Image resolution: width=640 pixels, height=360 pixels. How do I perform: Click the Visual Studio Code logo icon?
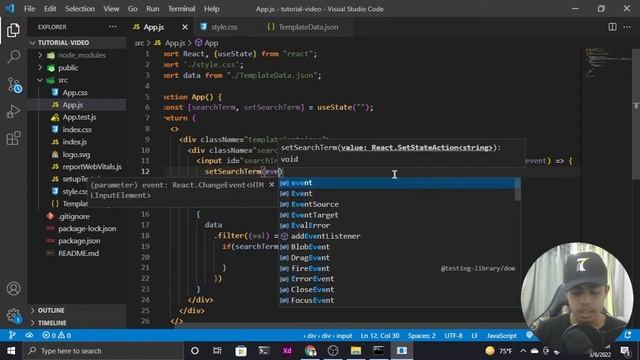[x=10, y=8]
